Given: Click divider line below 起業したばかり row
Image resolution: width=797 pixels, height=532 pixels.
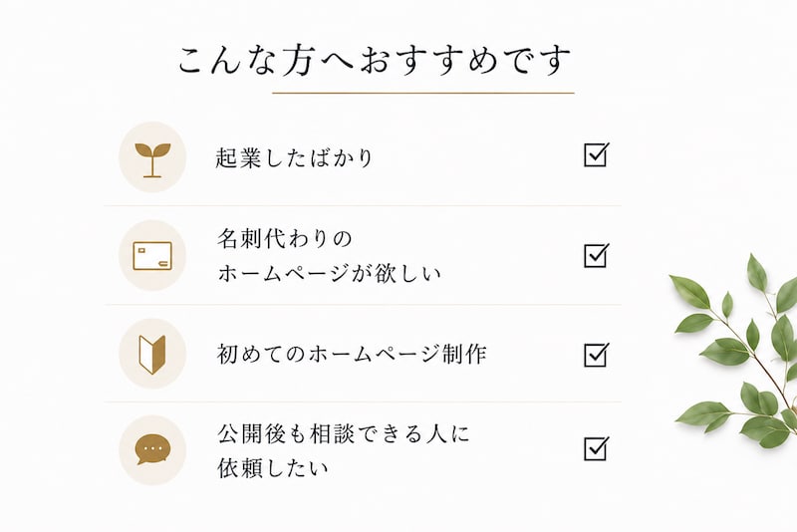Looking at the screenshot, I should click(363, 206).
